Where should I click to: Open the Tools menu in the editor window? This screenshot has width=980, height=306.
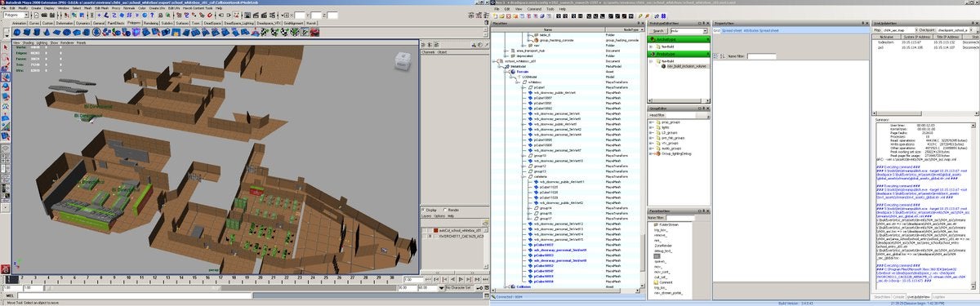(x=550, y=9)
